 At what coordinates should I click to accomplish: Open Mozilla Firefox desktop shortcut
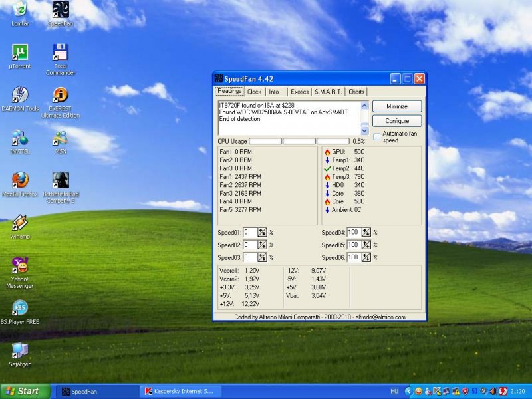coord(20,184)
